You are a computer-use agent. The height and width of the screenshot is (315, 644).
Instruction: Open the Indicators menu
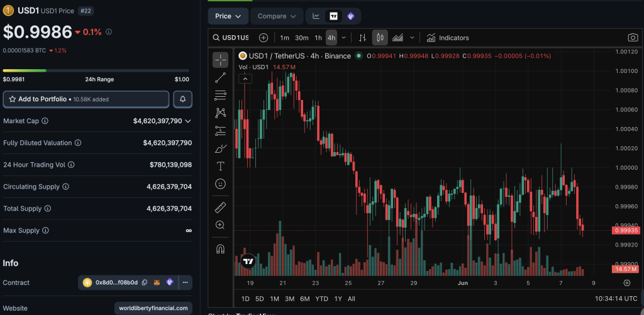[448, 38]
